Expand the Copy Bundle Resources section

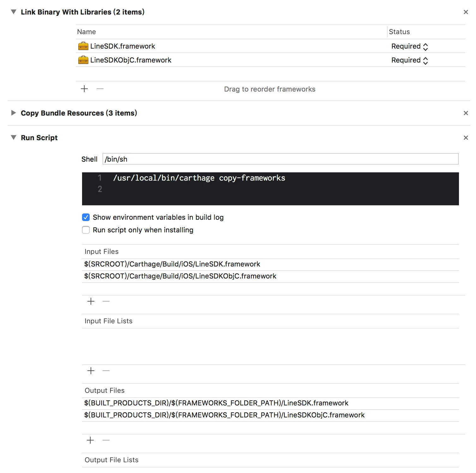14,113
